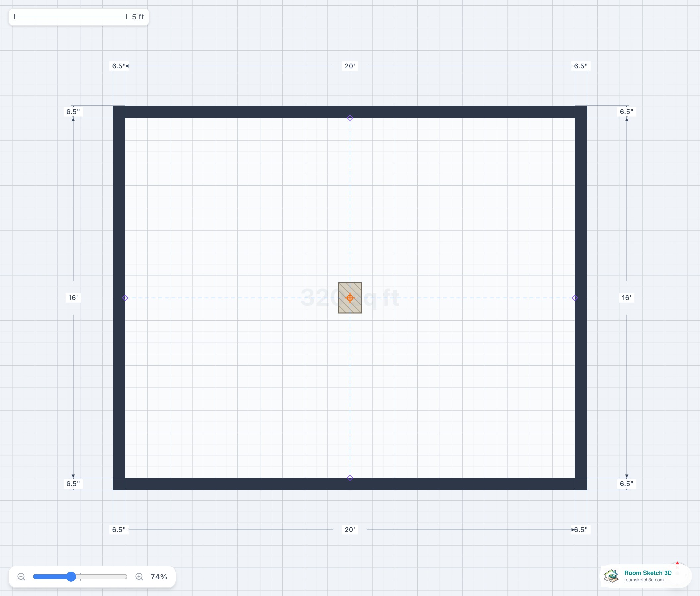Click the zoom level slider handle
Screen dimensions: 700x596
[71, 577]
